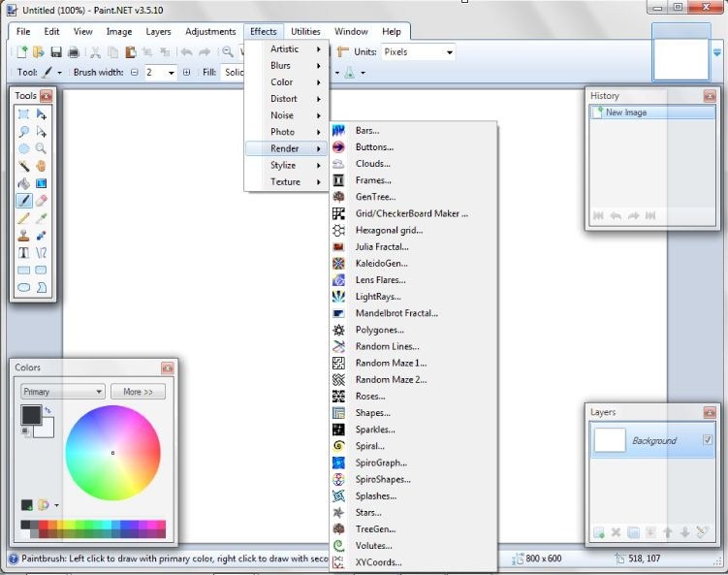The width and height of the screenshot is (728, 575).
Task: Click the Add New Layer icon
Action: [x=599, y=532]
